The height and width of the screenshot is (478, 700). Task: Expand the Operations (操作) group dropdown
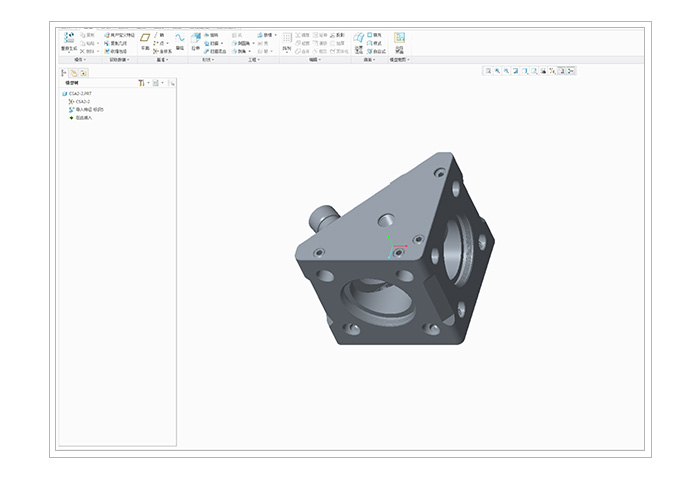[x=79, y=60]
